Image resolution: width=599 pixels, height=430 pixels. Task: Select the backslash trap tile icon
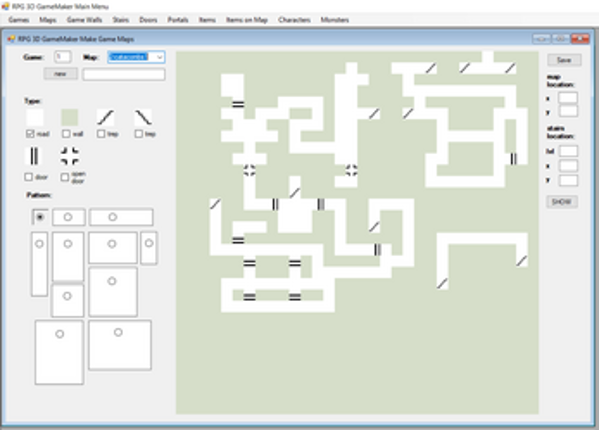pos(143,117)
